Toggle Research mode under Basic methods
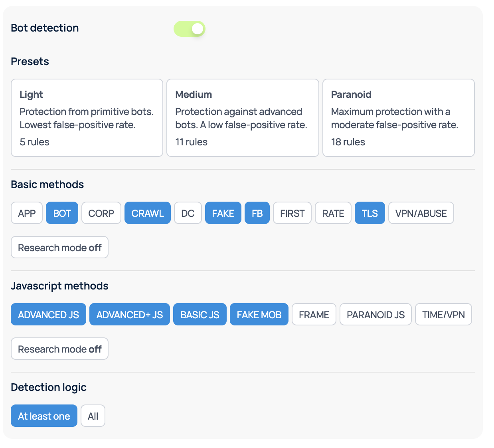 [59, 248]
